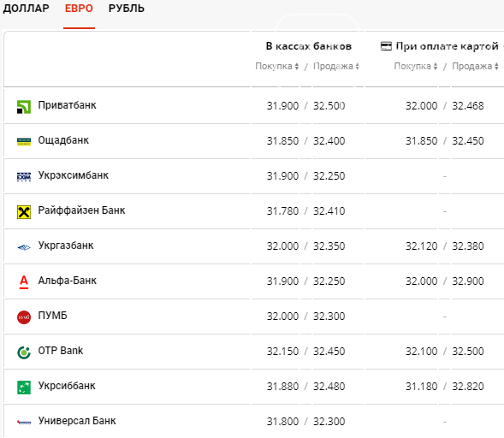Select the ЕВРО tab

[79, 9]
